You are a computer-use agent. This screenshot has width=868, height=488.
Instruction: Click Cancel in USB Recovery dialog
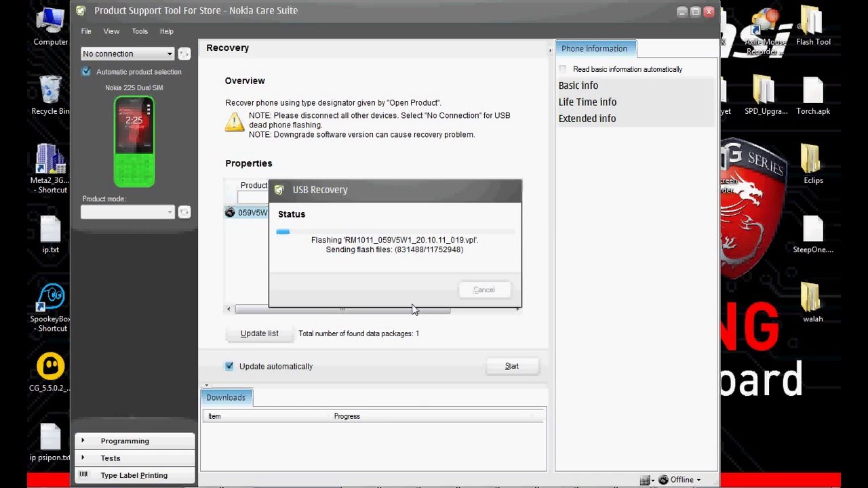[484, 289]
